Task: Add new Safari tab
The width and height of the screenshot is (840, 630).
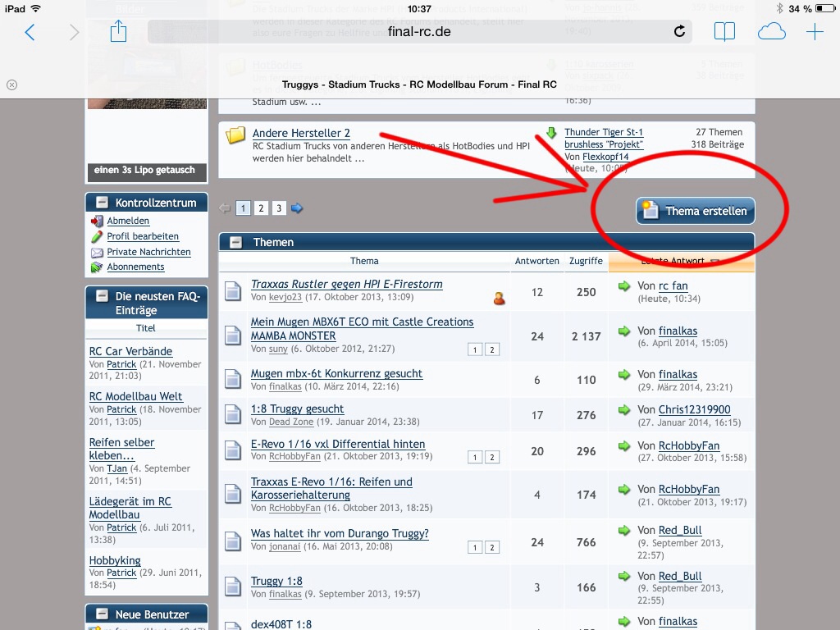Action: (x=814, y=32)
